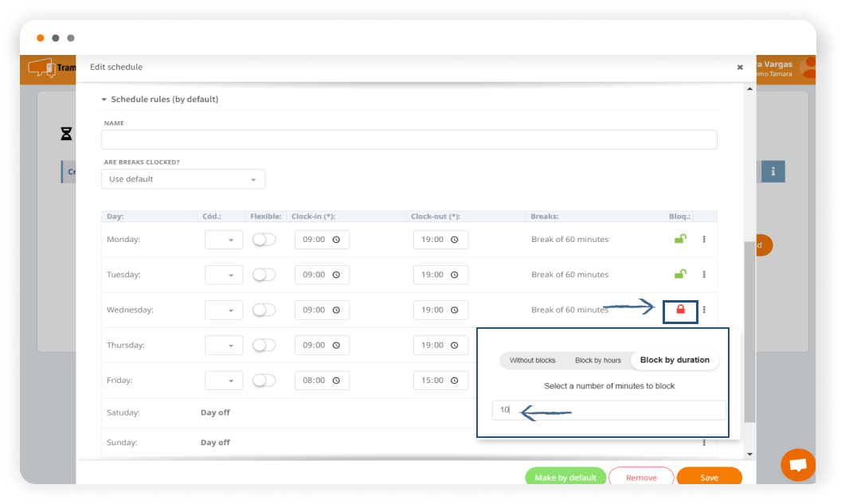Switch to the 'Block by hours' tab
This screenshot has width=845, height=504.
point(597,361)
